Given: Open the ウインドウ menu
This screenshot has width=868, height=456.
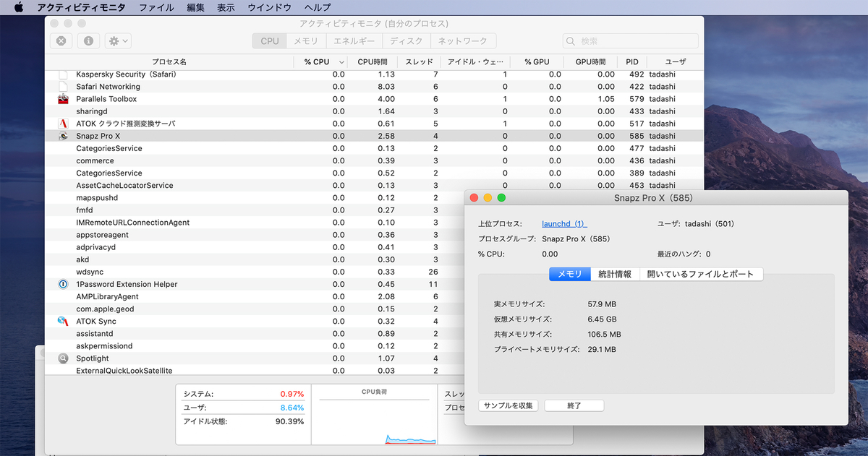Looking at the screenshot, I should [x=269, y=7].
